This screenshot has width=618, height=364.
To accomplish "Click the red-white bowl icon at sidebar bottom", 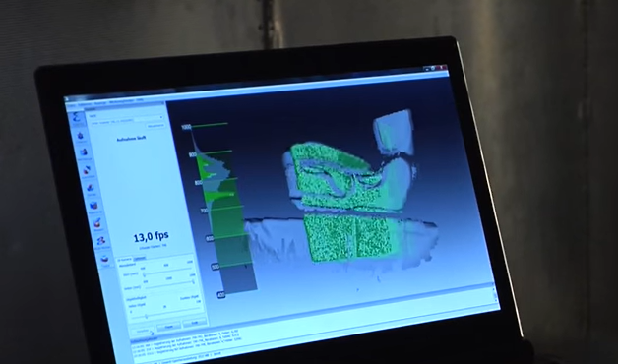I will (105, 259).
